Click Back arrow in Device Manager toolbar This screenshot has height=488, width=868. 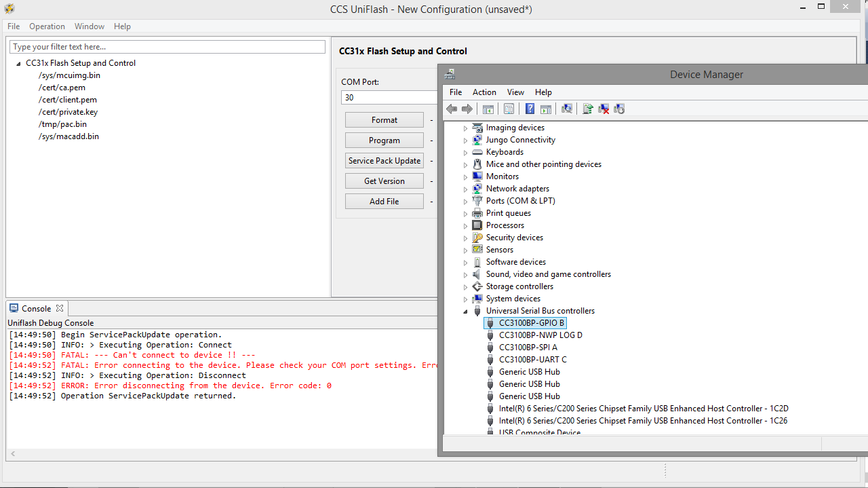[x=452, y=109]
